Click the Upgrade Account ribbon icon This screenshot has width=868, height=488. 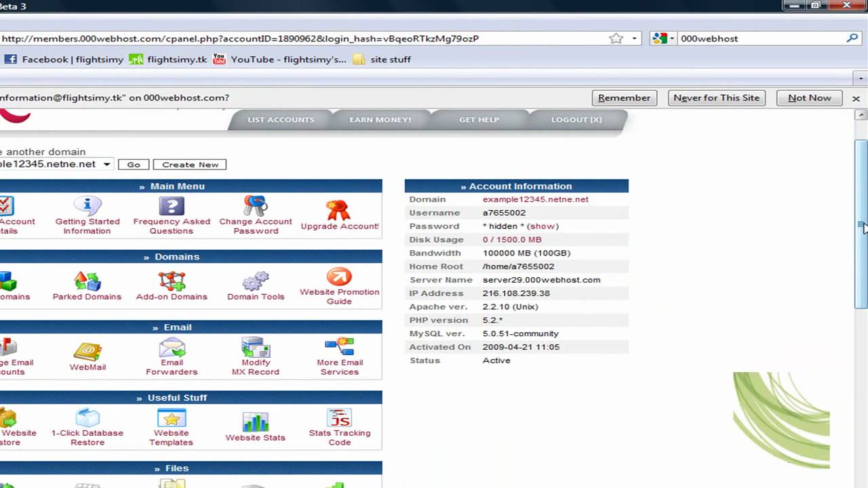coord(338,209)
